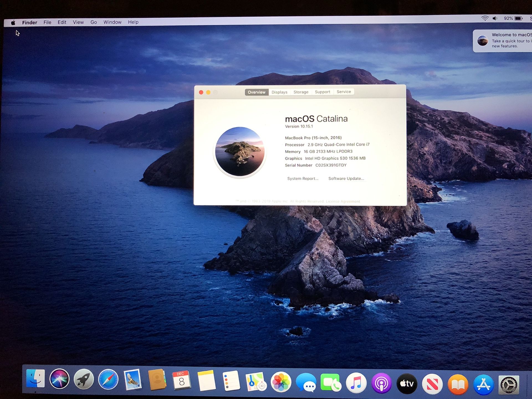
Task: Open Apple TV app in Dock
Action: (x=407, y=384)
